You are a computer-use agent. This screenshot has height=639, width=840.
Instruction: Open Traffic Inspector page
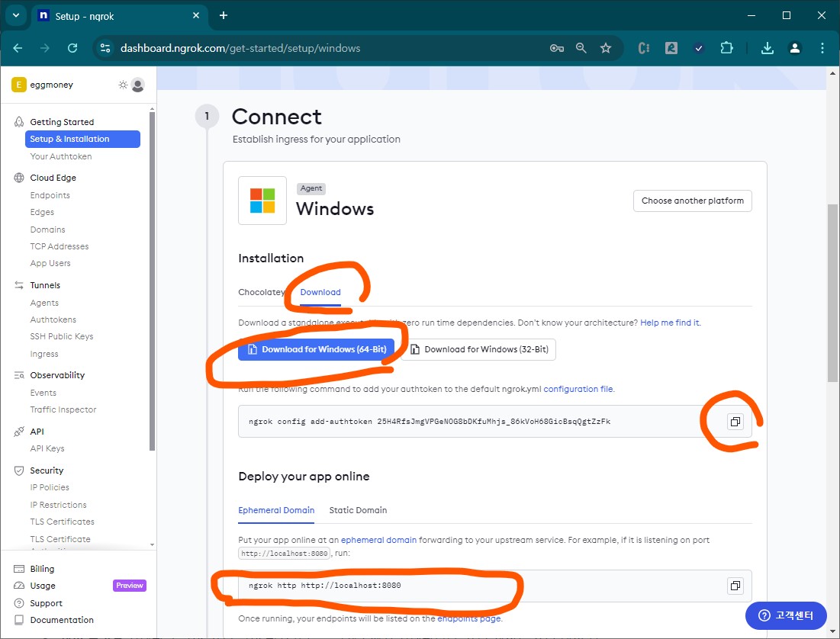pos(63,409)
